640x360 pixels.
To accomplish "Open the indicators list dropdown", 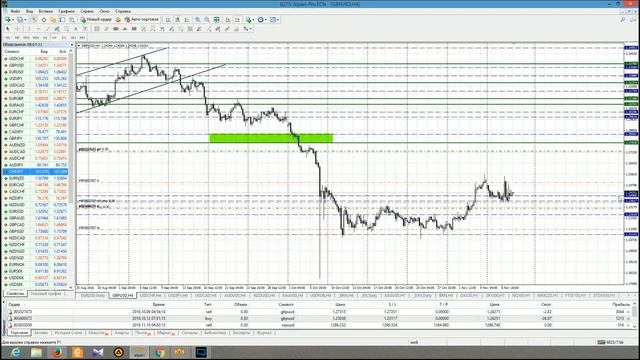I will [x=253, y=20].
